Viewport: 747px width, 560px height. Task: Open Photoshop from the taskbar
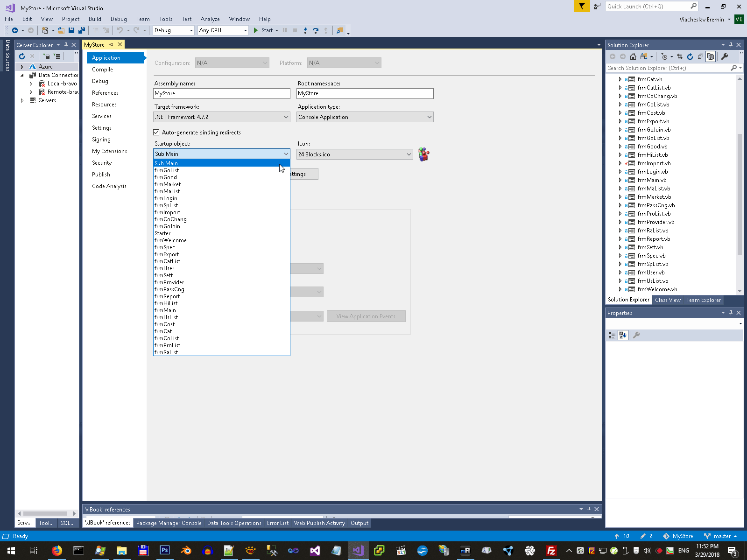pos(164,551)
